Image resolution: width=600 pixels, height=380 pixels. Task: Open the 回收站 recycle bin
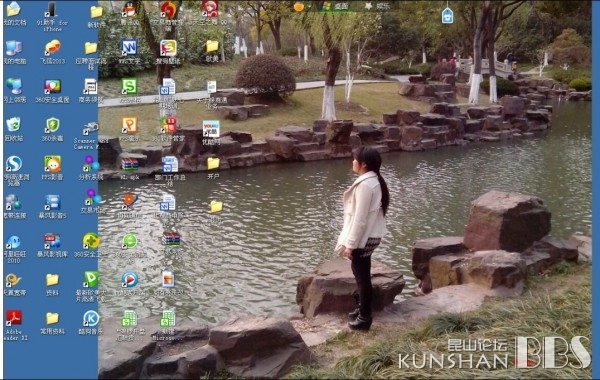[14, 125]
